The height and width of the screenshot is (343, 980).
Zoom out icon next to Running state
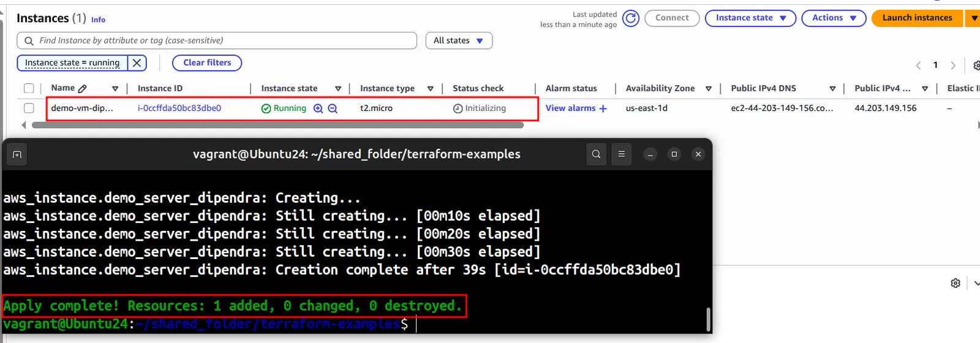pos(333,108)
